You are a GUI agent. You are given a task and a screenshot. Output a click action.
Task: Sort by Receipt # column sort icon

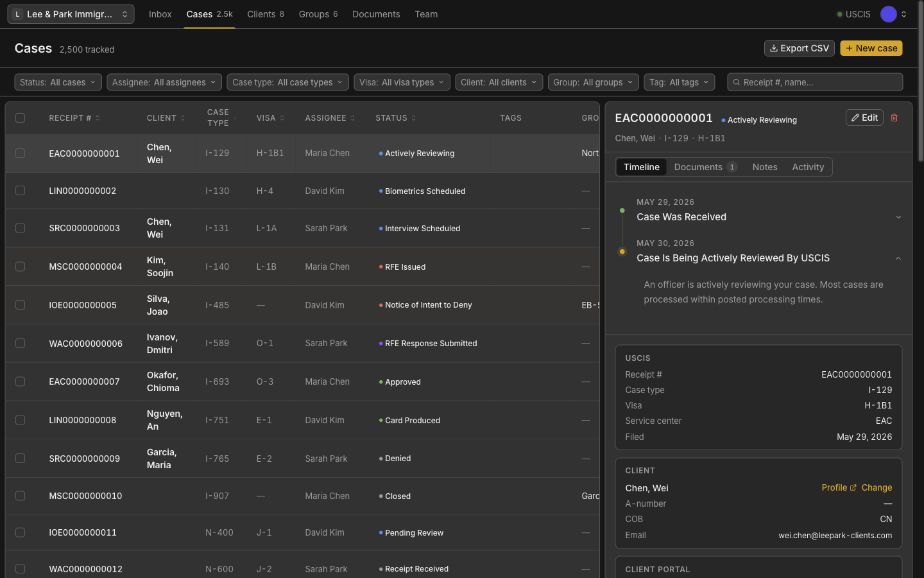98,118
